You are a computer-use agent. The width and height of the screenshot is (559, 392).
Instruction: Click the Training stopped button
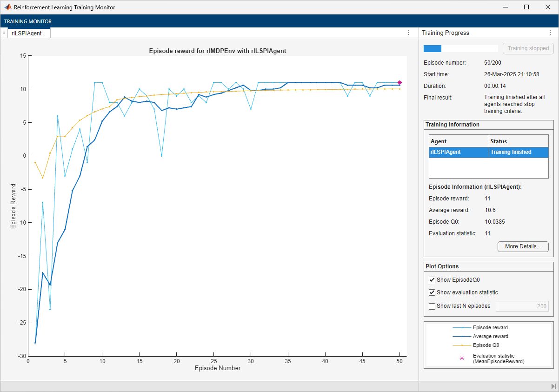(x=528, y=48)
